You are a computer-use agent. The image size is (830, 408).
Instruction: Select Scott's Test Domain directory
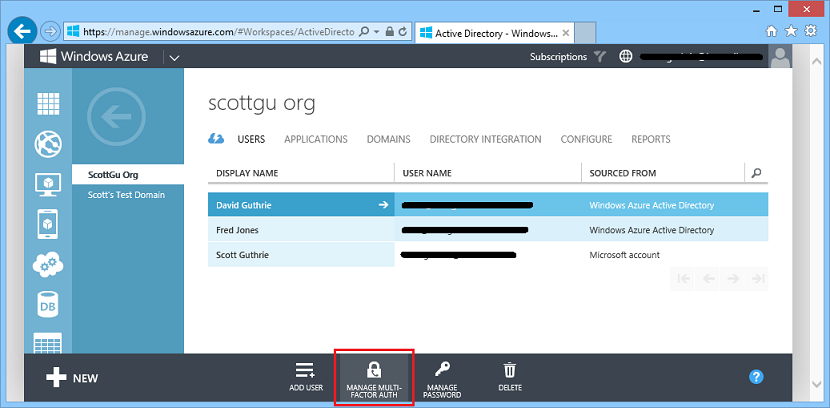pos(128,195)
